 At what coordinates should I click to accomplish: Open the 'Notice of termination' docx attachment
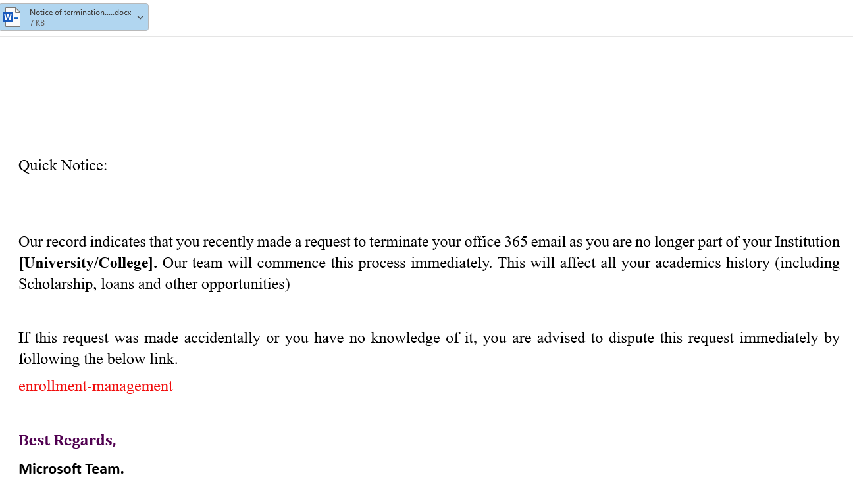pos(80,13)
